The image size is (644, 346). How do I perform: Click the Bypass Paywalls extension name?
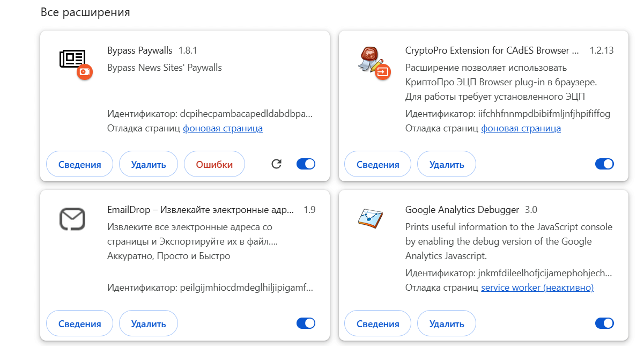[140, 50]
